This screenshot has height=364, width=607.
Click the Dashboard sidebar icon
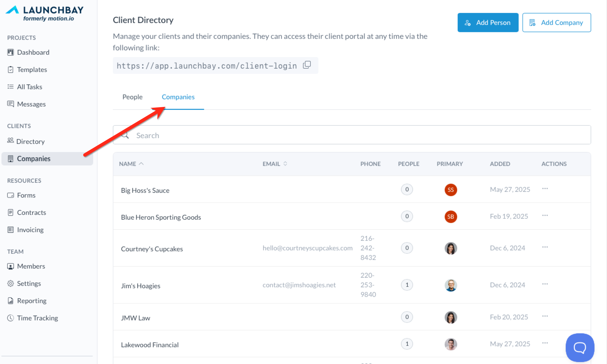pyautogui.click(x=10, y=52)
